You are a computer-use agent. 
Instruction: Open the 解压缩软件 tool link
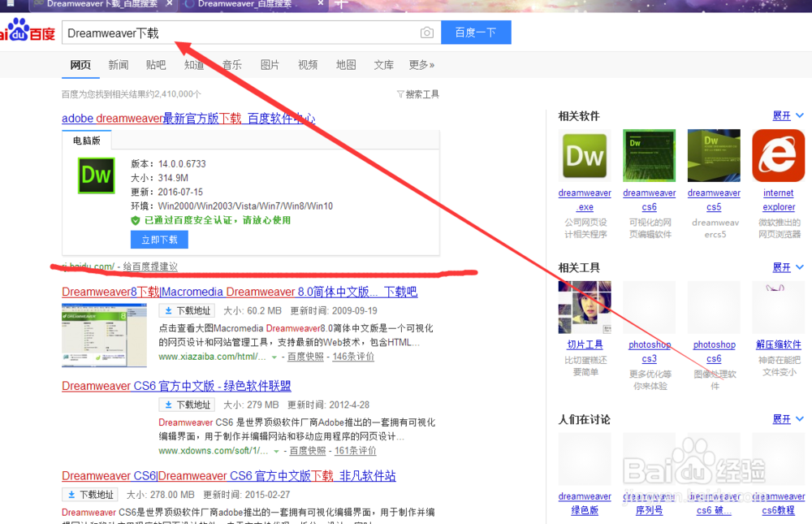click(779, 344)
